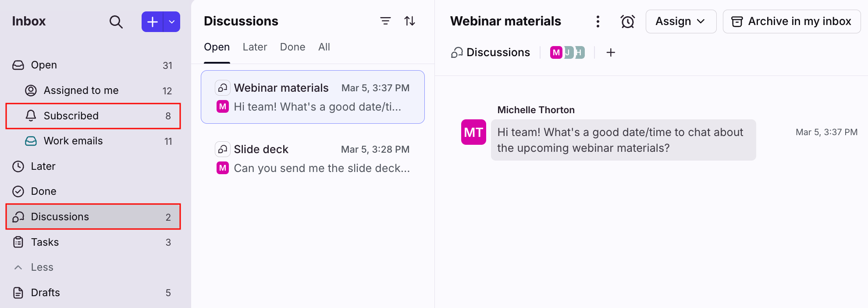Open the three-dot menu for Webinar materials
Viewport: 868px width, 308px height.
pos(598,21)
